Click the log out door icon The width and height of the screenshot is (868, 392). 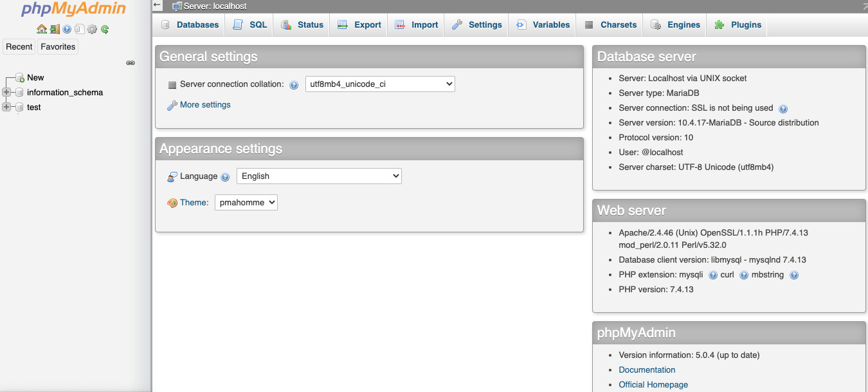(55, 29)
